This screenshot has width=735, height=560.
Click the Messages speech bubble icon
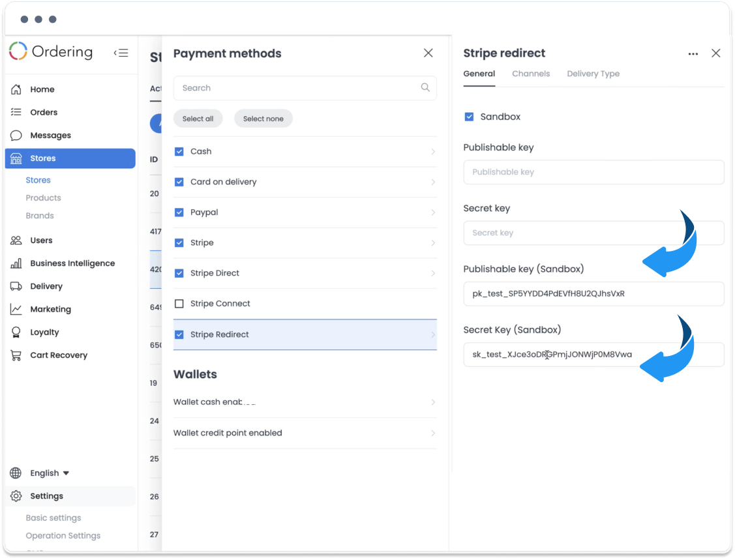coord(16,135)
